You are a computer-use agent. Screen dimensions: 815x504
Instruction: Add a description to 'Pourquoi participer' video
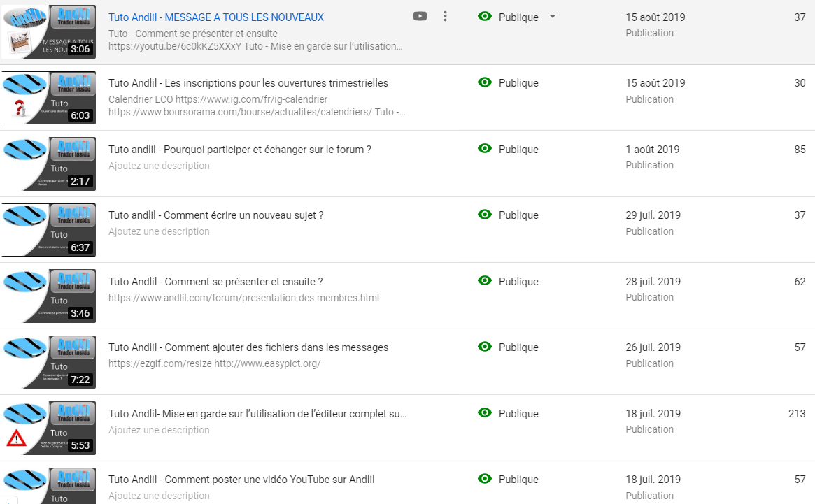[159, 166]
